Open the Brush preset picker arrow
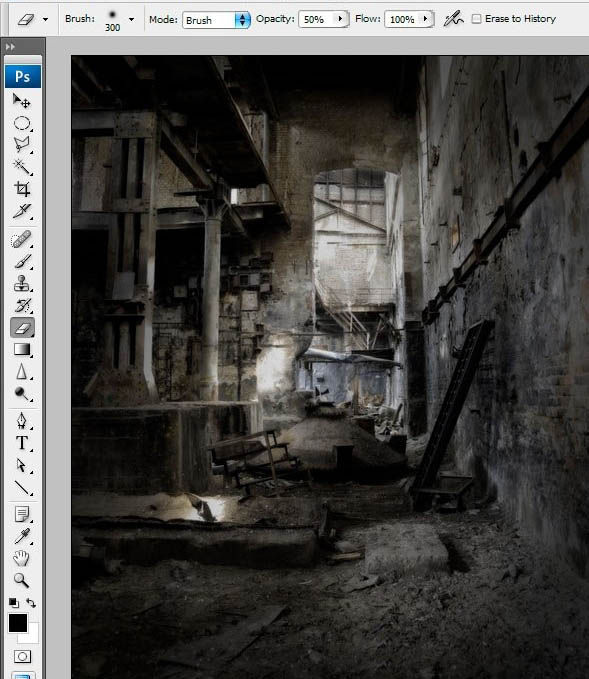 pyautogui.click(x=131, y=19)
